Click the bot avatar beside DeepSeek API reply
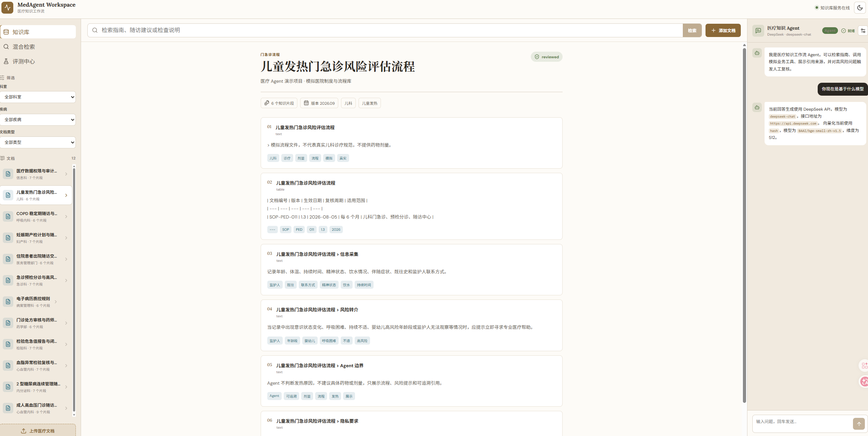 757,108
